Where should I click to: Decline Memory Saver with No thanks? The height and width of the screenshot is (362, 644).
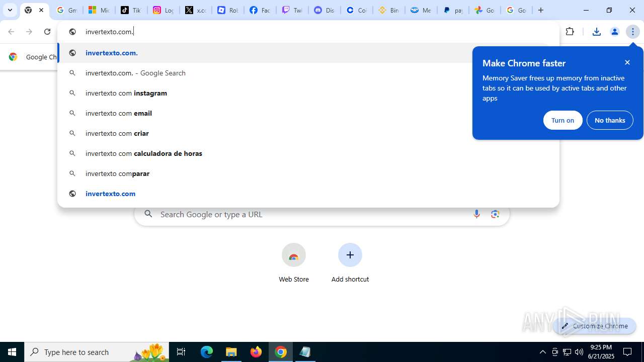tap(610, 120)
